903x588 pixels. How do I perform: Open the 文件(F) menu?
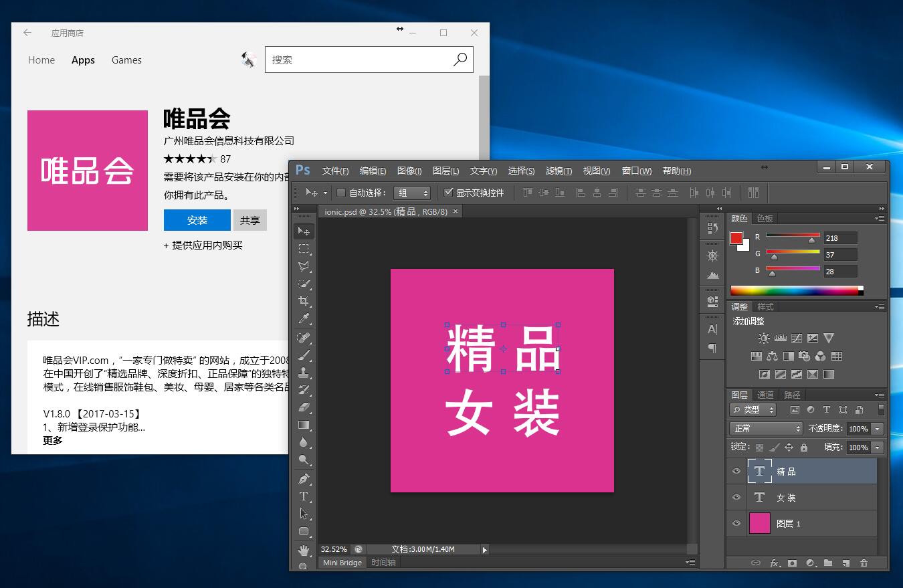click(x=336, y=171)
